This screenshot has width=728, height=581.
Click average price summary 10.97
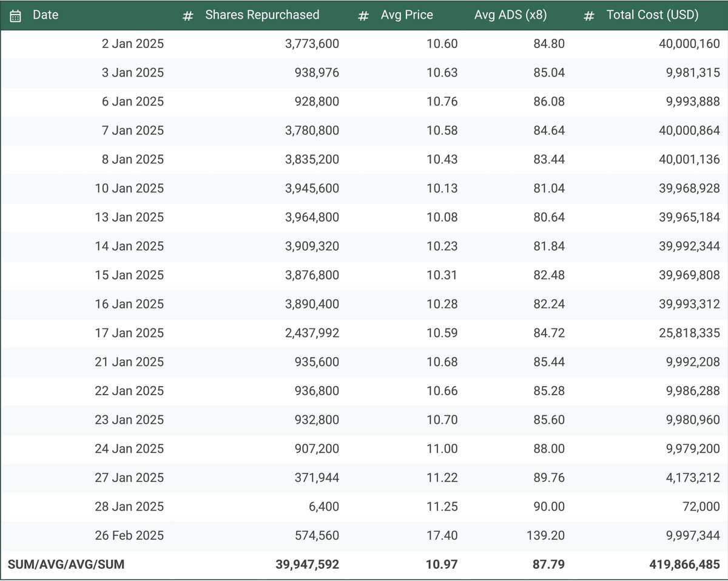[x=442, y=565]
